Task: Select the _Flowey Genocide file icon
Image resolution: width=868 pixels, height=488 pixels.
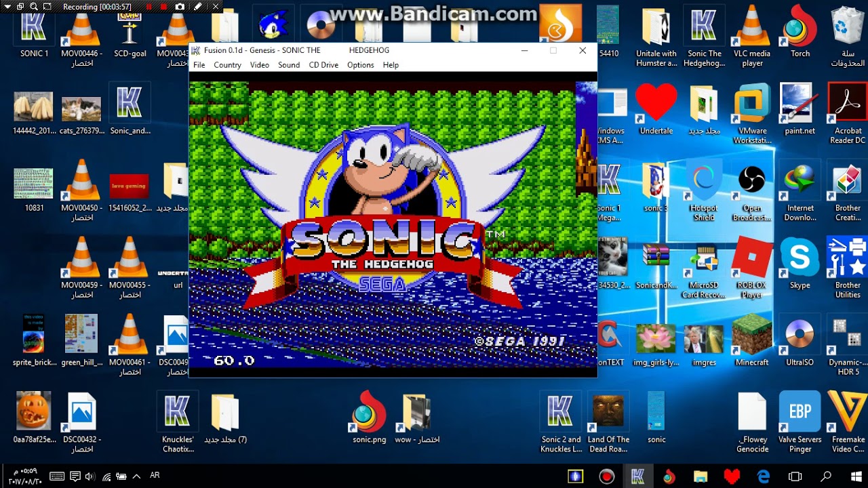Action: pyautogui.click(x=752, y=423)
